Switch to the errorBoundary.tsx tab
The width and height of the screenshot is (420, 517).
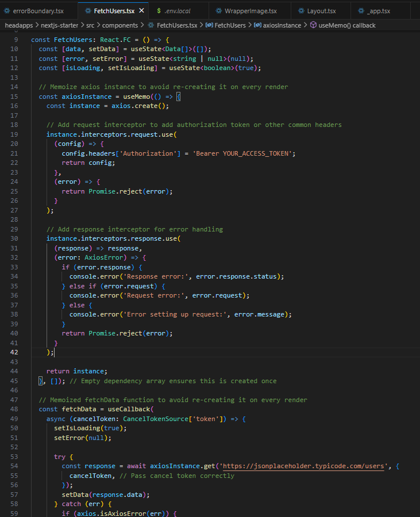pyautogui.click(x=38, y=11)
